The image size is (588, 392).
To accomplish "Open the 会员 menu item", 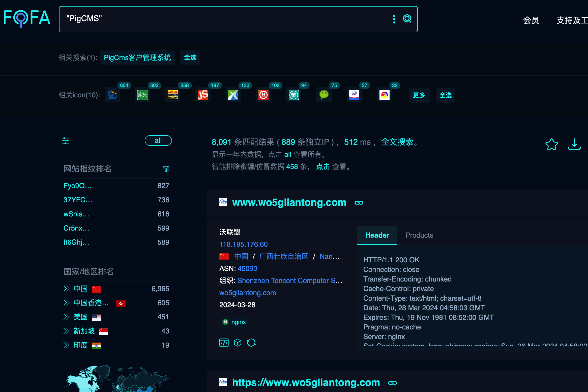I will tap(531, 20).
